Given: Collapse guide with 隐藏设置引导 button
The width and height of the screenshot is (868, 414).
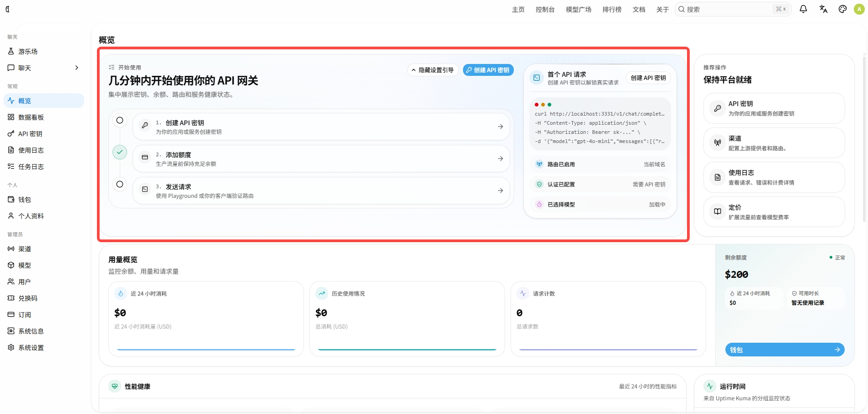Looking at the screenshot, I should coord(432,70).
